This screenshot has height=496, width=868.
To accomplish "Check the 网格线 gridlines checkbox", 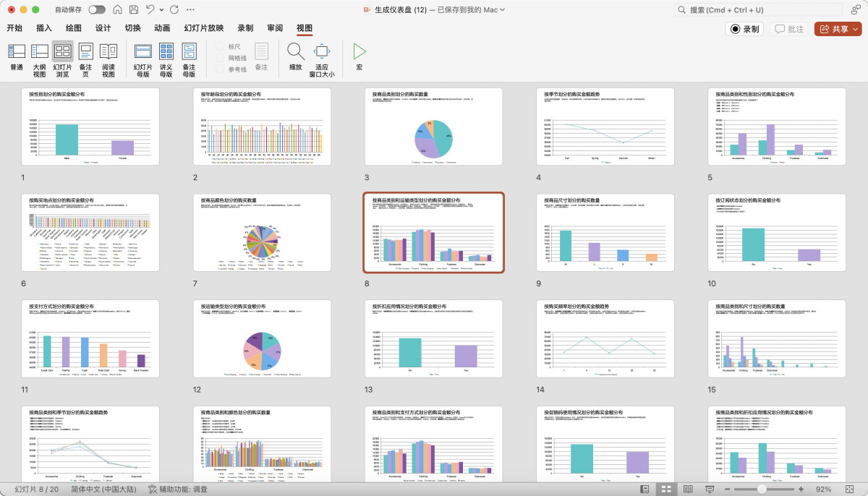I will point(221,58).
